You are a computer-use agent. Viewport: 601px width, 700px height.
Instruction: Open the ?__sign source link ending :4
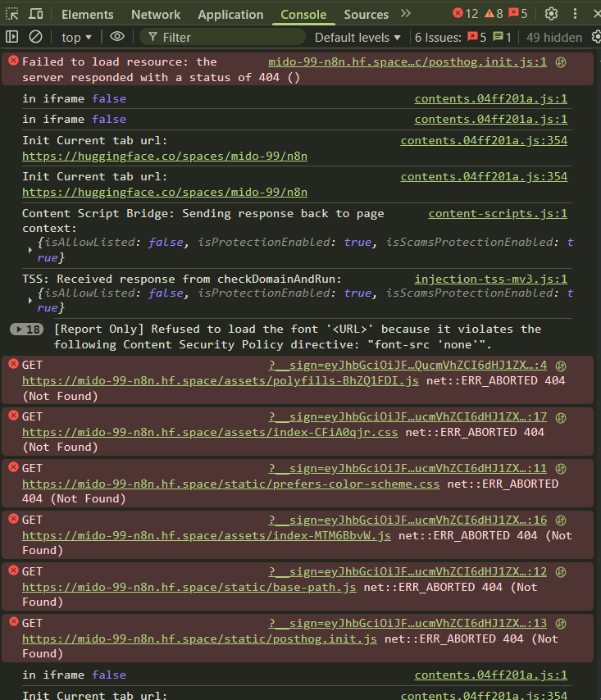tap(407, 366)
